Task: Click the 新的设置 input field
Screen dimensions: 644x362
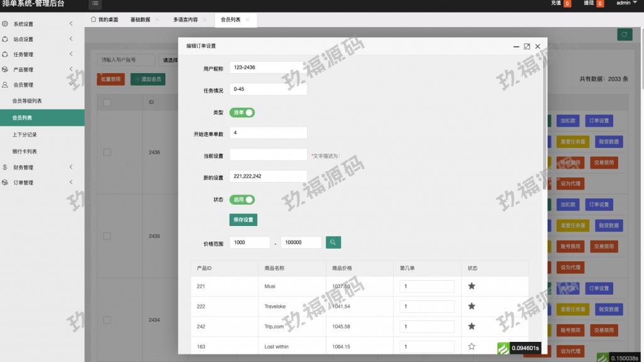Action: pos(269,176)
